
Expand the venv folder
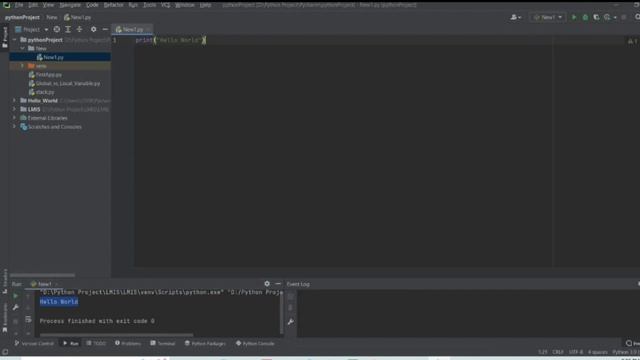click(x=22, y=66)
